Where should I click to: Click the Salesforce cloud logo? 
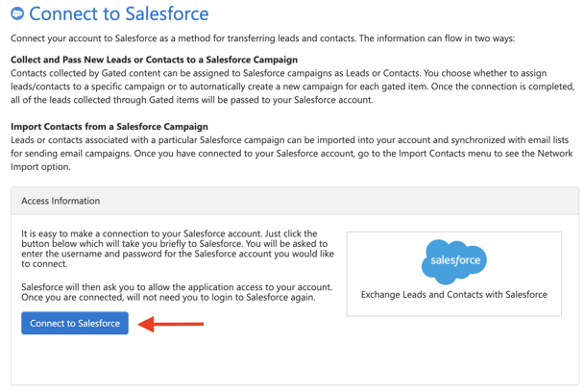coord(454,261)
